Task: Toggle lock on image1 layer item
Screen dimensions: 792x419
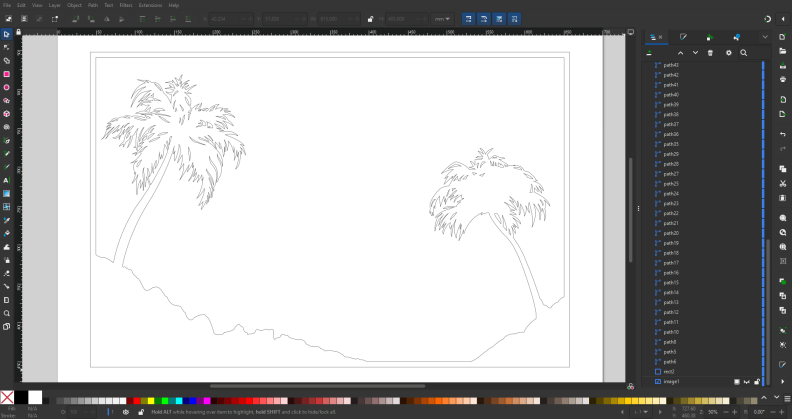Action: tap(757, 382)
